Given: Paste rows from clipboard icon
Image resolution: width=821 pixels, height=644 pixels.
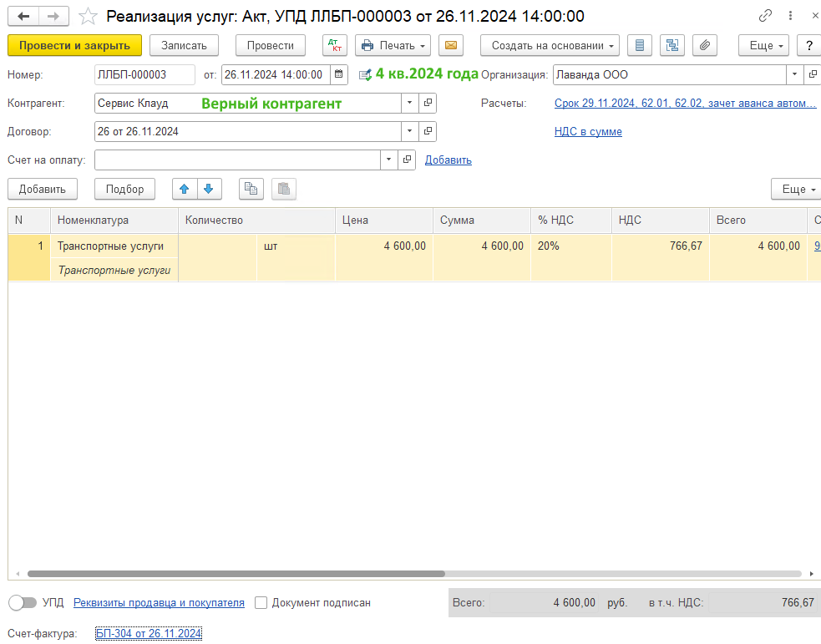Looking at the screenshot, I should tap(284, 189).
